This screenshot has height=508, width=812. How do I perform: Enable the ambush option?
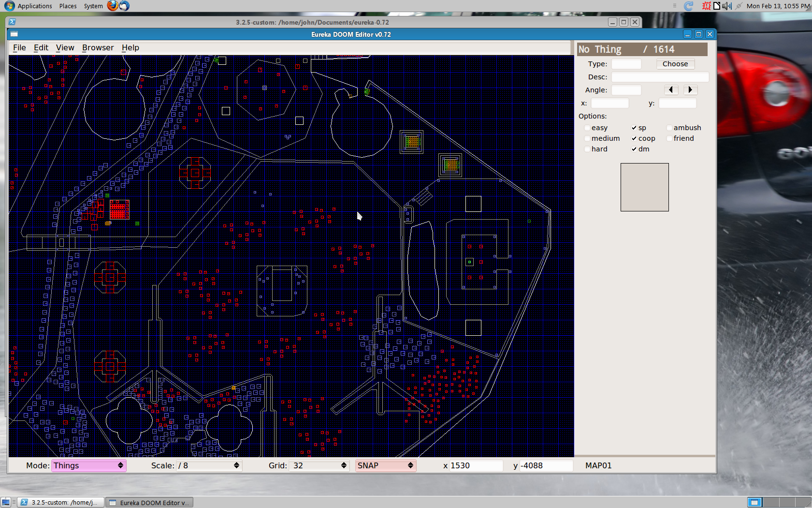pyautogui.click(x=669, y=128)
